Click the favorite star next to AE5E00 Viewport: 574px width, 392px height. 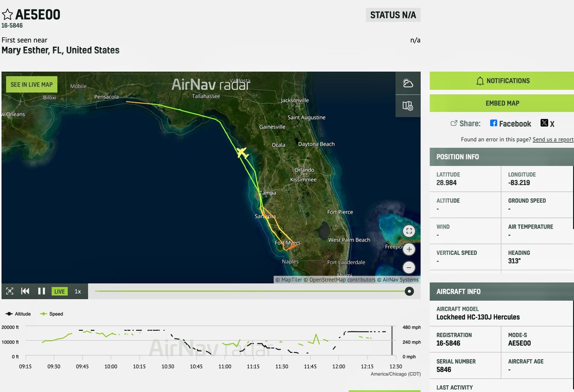[7, 15]
